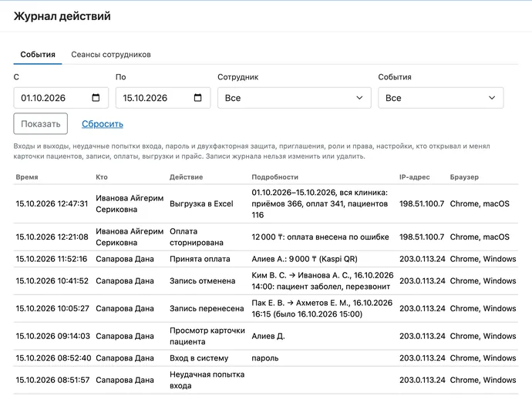Viewport: 532px width, 403px height.
Task: Click IP 198.51.100.7 in the Excel export row
Action: [x=422, y=204]
